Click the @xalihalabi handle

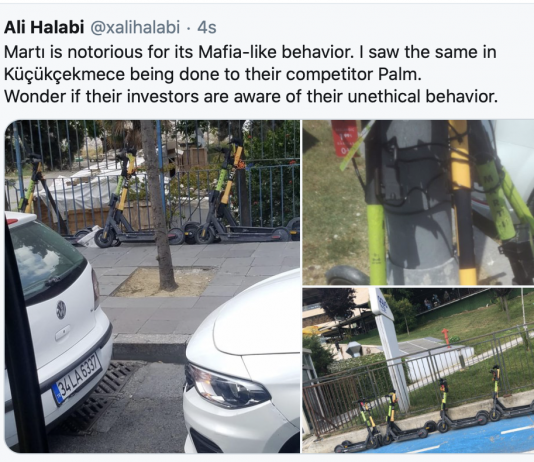pos(135,27)
